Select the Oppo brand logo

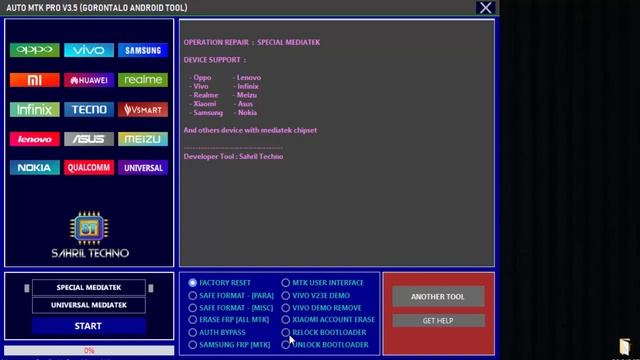(35, 50)
